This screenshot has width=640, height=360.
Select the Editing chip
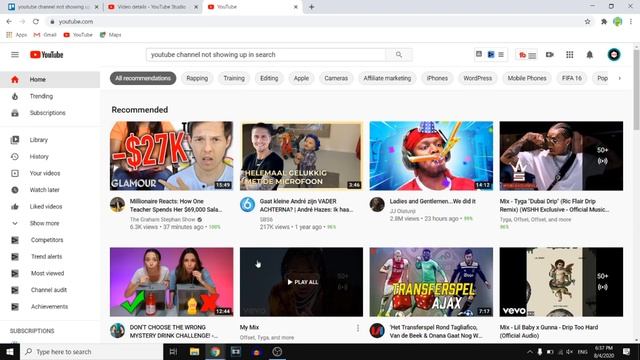coord(269,78)
